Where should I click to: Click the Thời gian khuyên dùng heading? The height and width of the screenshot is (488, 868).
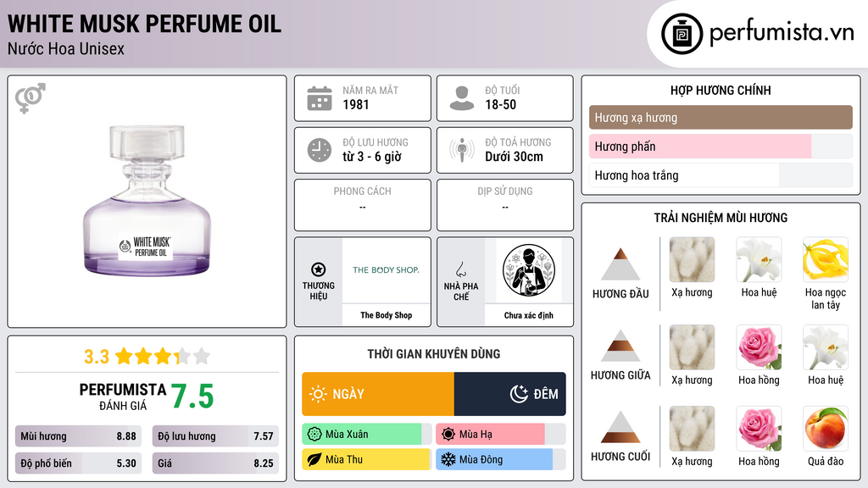tap(434, 353)
